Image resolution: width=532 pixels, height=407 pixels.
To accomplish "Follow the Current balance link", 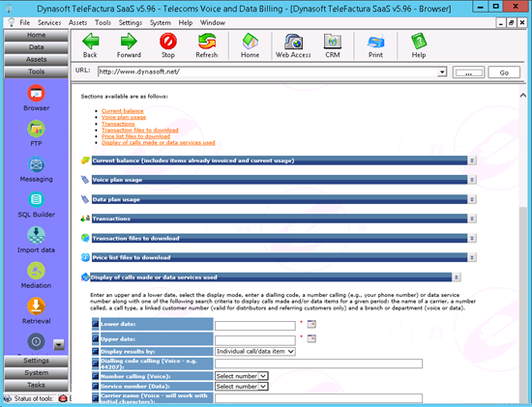I will (x=123, y=111).
